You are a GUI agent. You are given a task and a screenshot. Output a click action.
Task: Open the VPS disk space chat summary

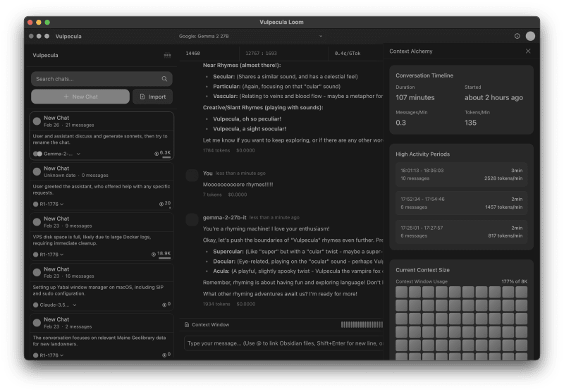click(92, 240)
